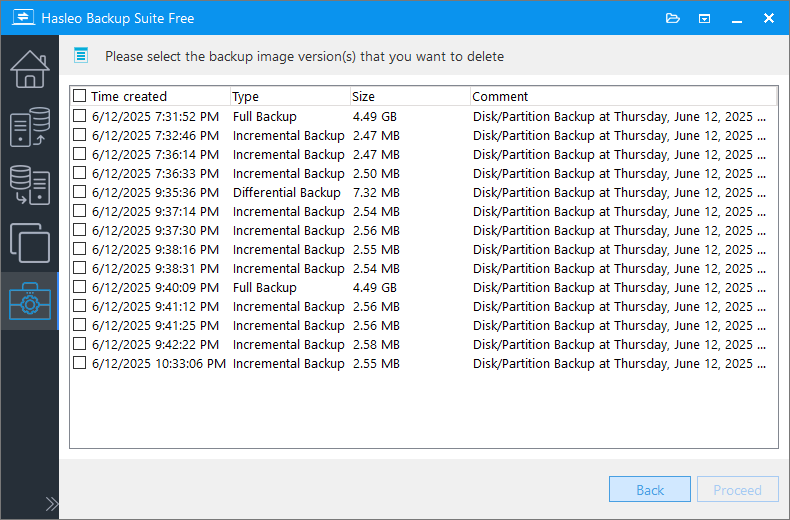Click the 6/12/2025 10:33:06 PM timestamp

159,364
